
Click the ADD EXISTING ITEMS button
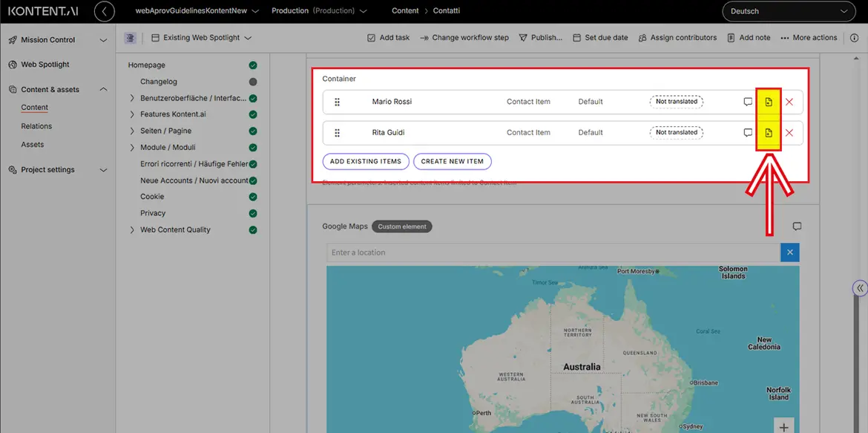pyautogui.click(x=365, y=161)
